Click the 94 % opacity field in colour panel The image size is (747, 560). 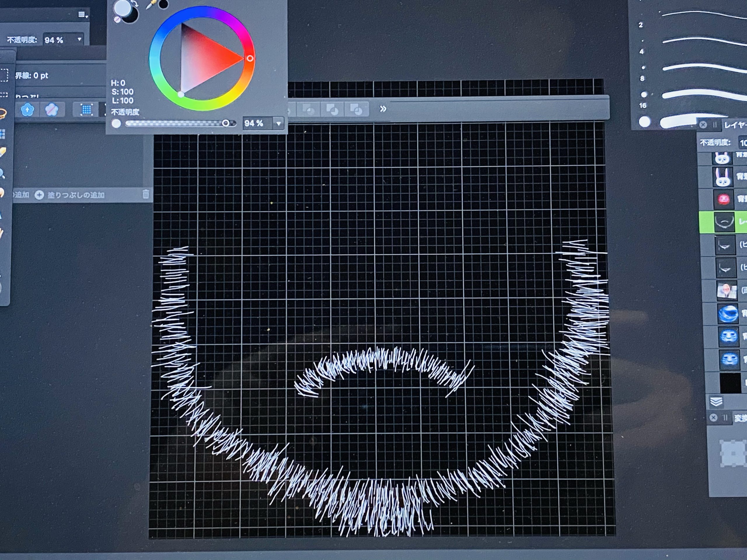(257, 124)
